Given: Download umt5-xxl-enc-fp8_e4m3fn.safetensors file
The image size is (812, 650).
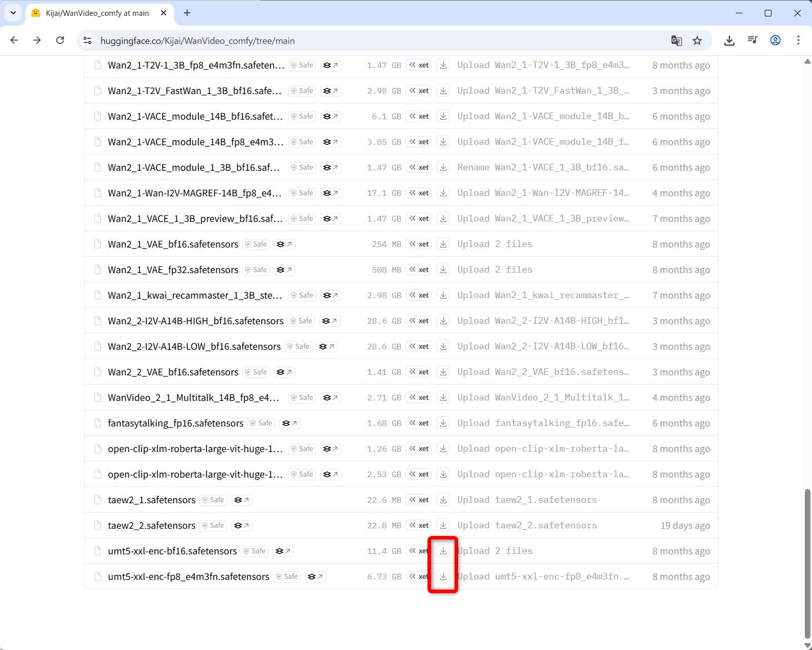Looking at the screenshot, I should coord(443,576).
